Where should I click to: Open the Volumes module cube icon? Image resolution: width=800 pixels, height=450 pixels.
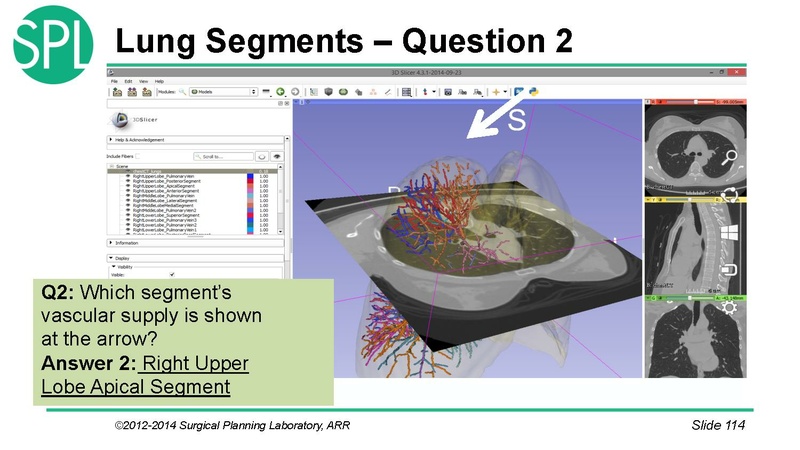pos(329,92)
